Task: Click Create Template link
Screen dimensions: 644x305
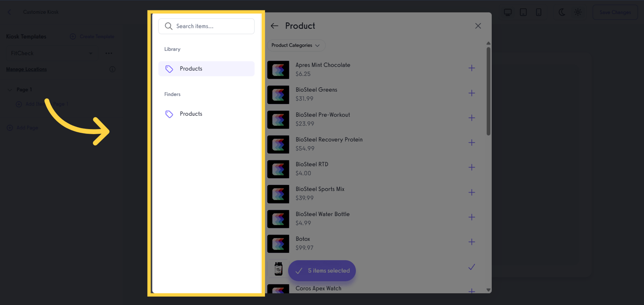Action: [x=92, y=36]
